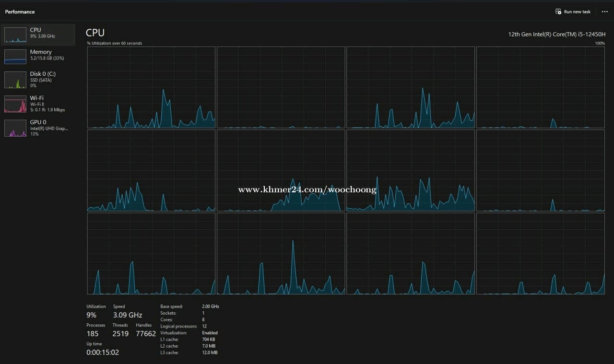Open the Memory performance view
The width and height of the screenshot is (614, 364).
pos(38,56)
